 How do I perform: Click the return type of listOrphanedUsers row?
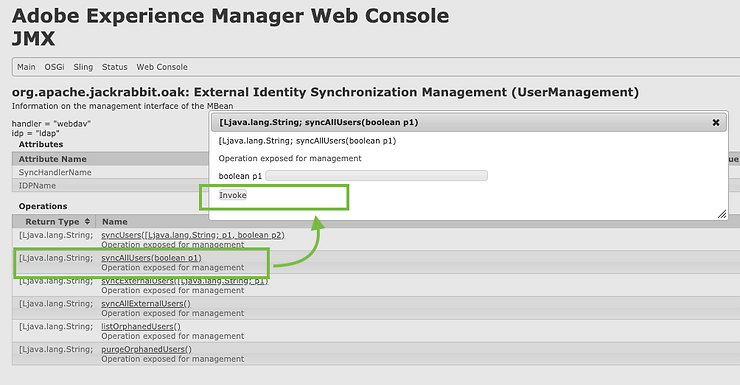tap(56, 326)
